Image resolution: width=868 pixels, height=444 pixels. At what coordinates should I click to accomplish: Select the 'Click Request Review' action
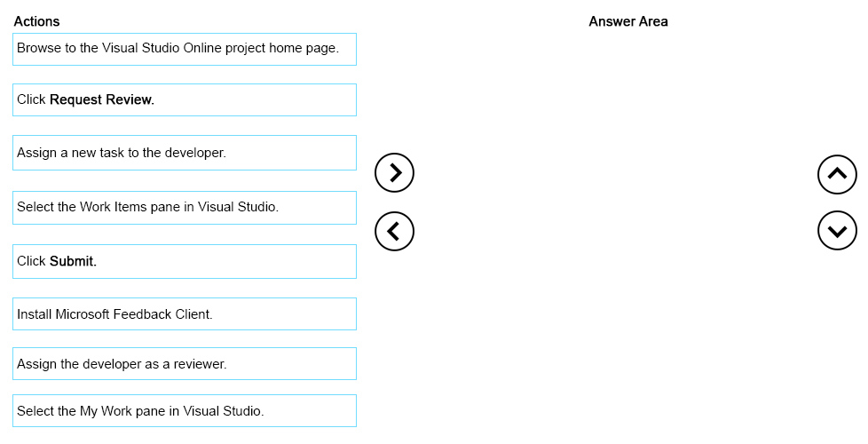click(185, 100)
